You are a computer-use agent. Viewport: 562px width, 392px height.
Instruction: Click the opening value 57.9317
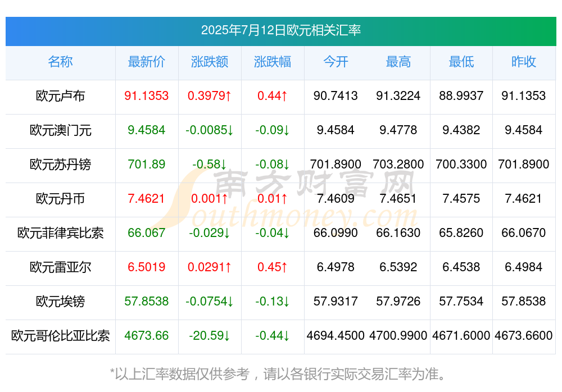336,302
